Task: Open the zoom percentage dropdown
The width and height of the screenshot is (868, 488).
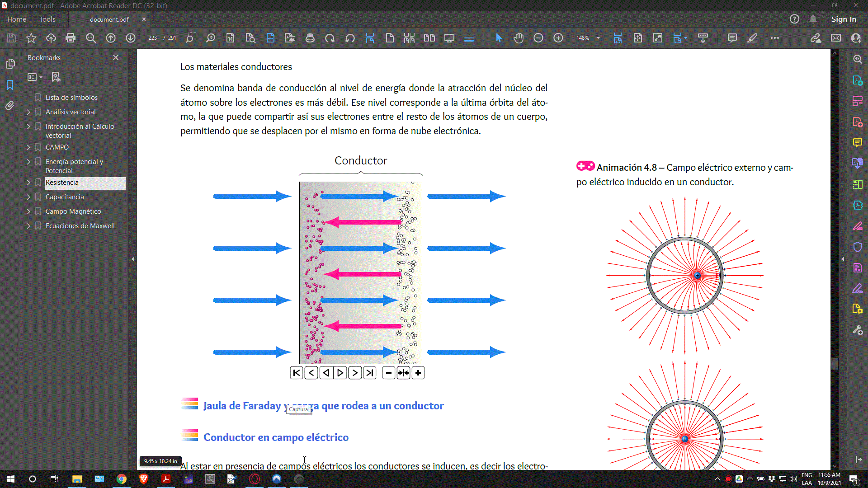Action: point(598,38)
